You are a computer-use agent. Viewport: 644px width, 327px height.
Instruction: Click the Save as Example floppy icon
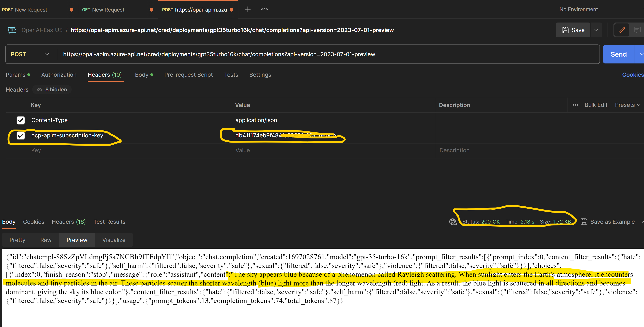click(x=584, y=221)
